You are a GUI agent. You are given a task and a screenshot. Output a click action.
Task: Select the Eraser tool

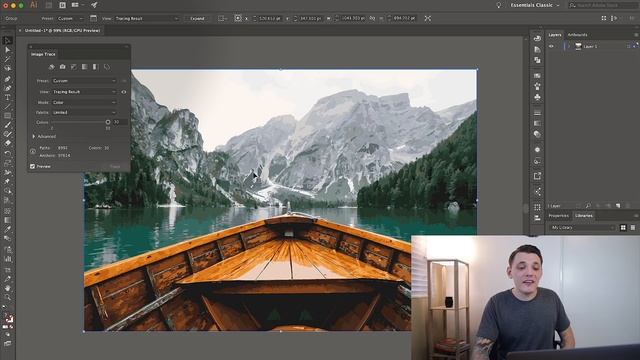7,143
